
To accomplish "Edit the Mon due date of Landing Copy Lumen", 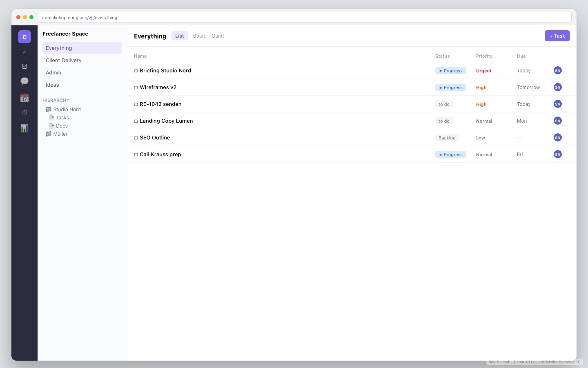I will [522, 121].
